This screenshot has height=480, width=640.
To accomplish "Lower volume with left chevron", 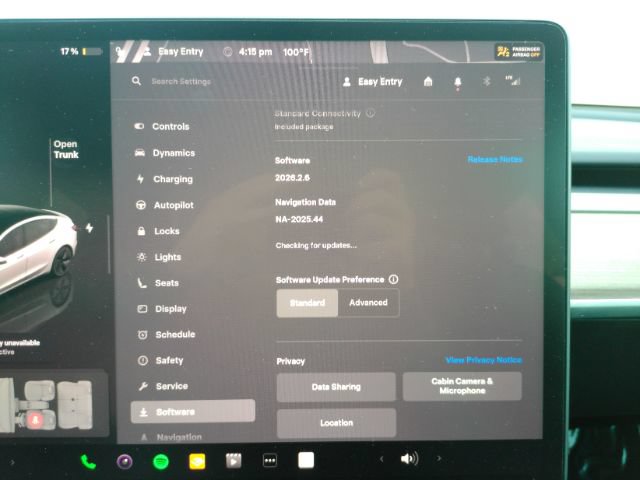I will (382, 459).
